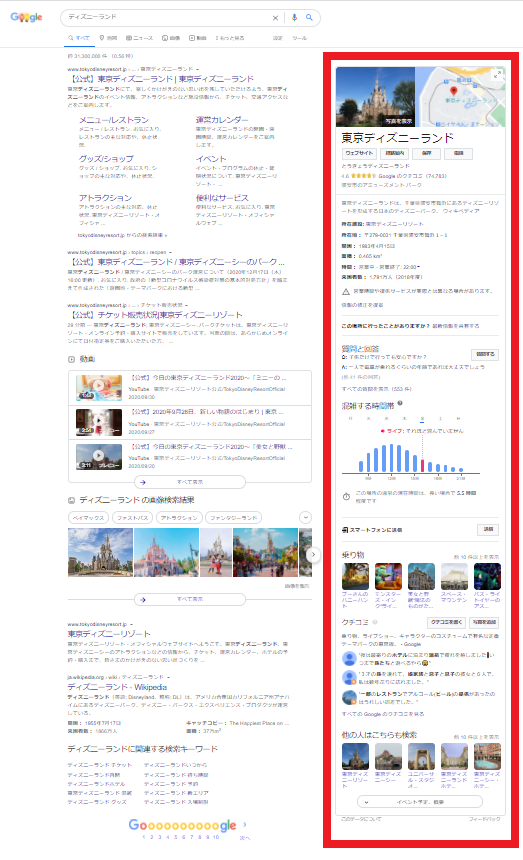Select the ファンタジーランド image filter chip
Screen dimensions: 523x860
pos(234,518)
